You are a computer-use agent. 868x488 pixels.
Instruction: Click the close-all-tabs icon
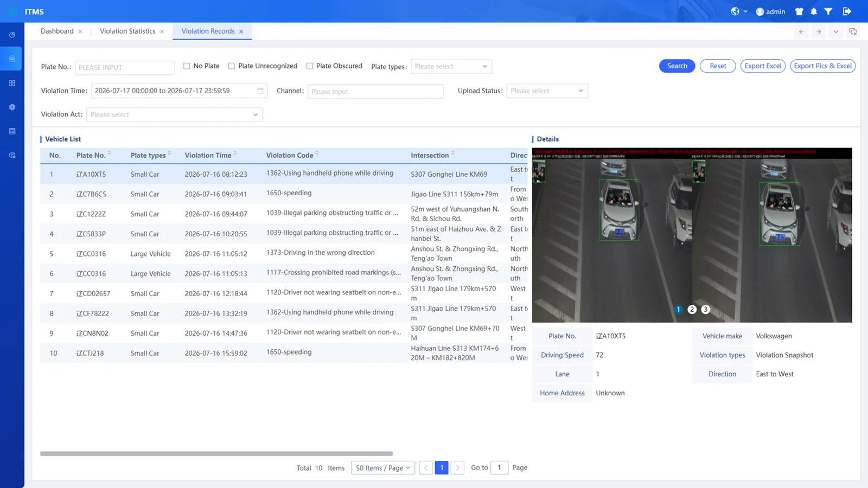click(x=853, y=31)
